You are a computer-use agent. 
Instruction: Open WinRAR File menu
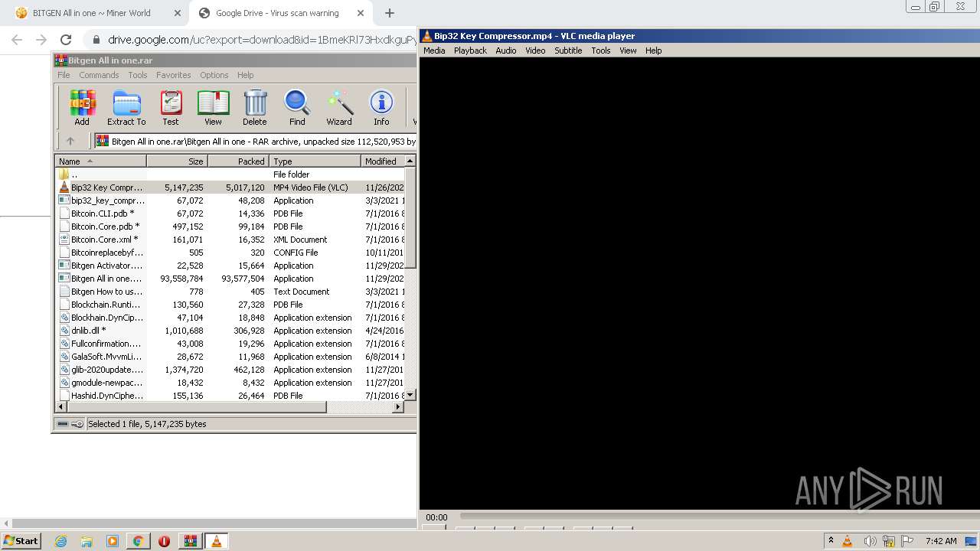pos(64,75)
